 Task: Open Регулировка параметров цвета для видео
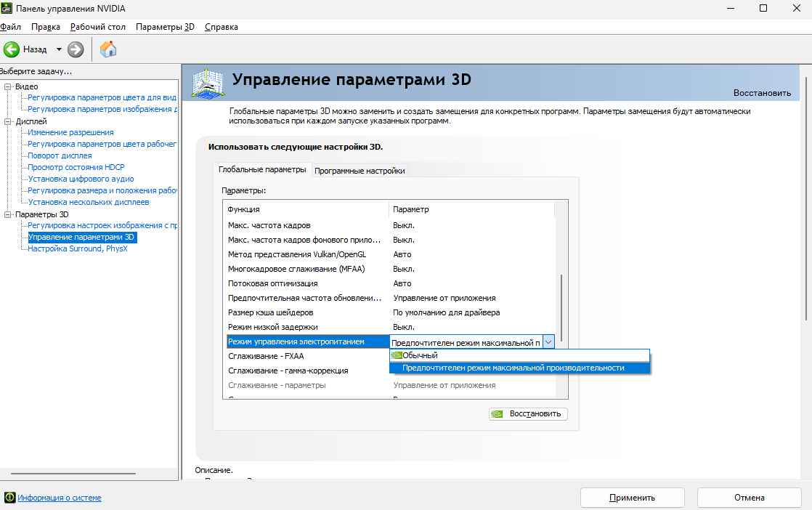pyautogui.click(x=102, y=97)
